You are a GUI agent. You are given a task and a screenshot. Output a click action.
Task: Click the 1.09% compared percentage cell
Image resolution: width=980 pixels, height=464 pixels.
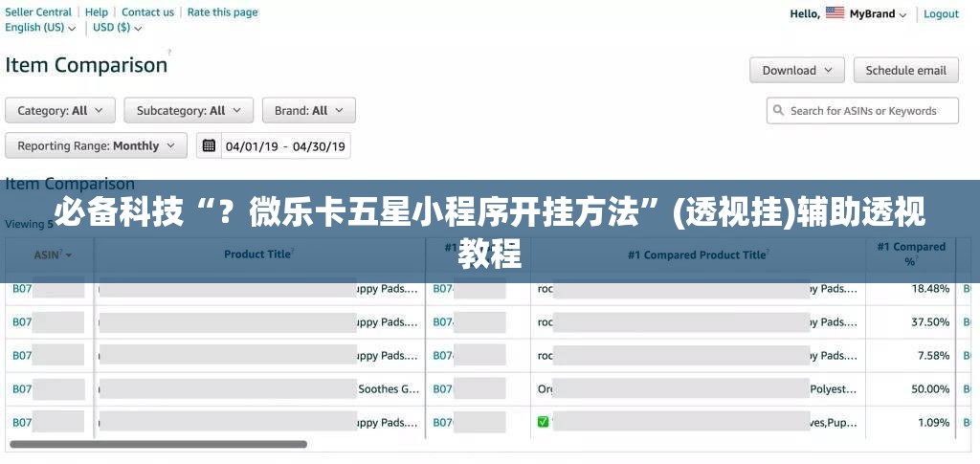(x=934, y=423)
